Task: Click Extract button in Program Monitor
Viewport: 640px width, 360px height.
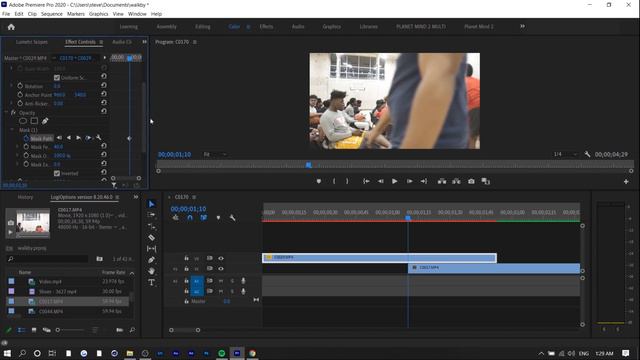Action: tap(456, 181)
